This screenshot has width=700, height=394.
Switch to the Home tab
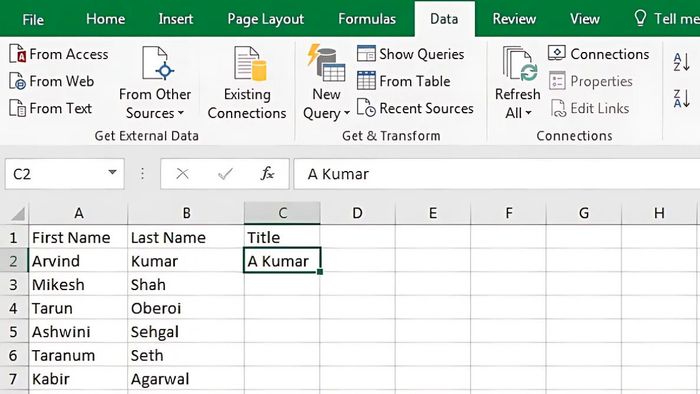[105, 19]
